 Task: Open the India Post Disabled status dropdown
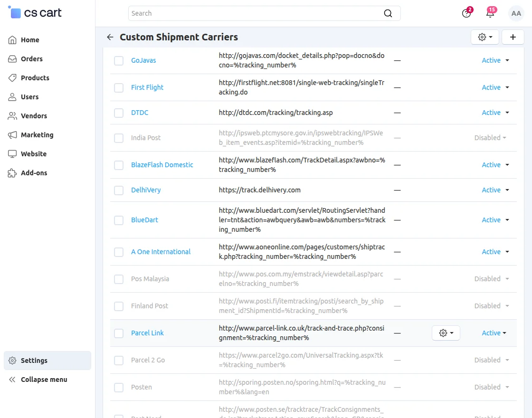tap(491, 138)
